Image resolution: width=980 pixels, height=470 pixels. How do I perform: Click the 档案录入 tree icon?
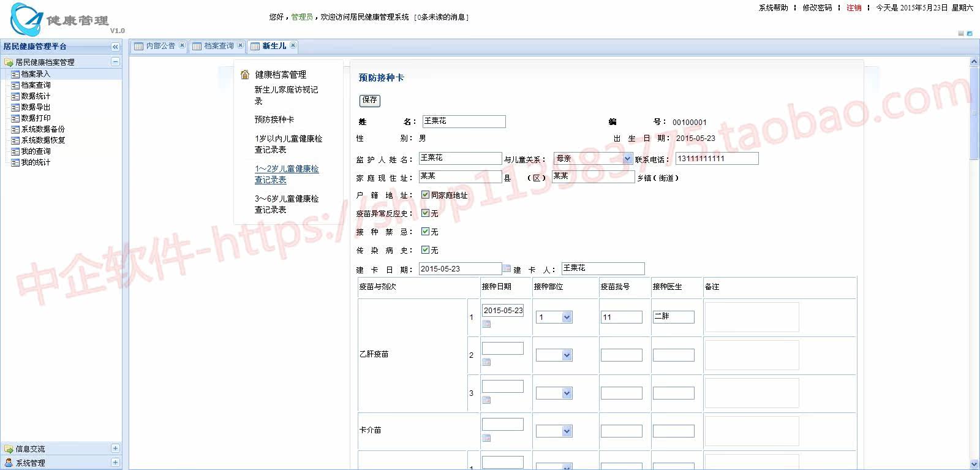(x=15, y=74)
